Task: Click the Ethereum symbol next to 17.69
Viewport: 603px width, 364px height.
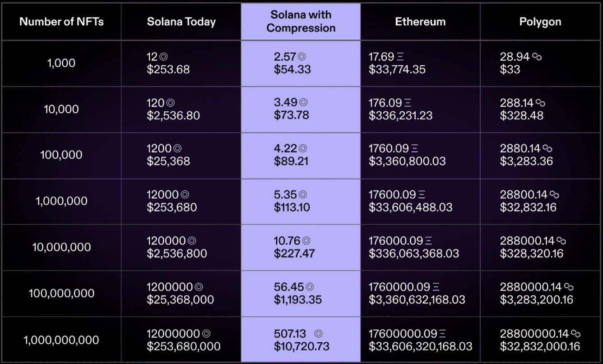Action: click(400, 57)
